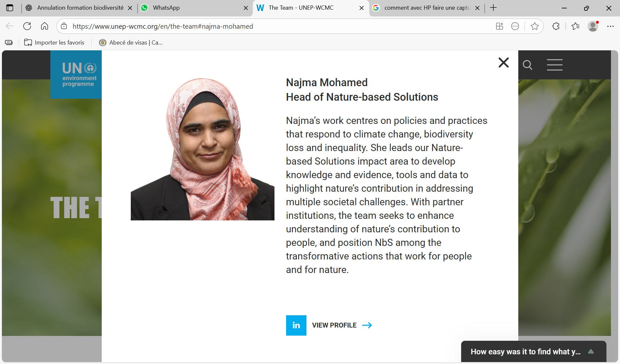
Task: Open Abecé de visas bookmark
Action: coord(131,43)
